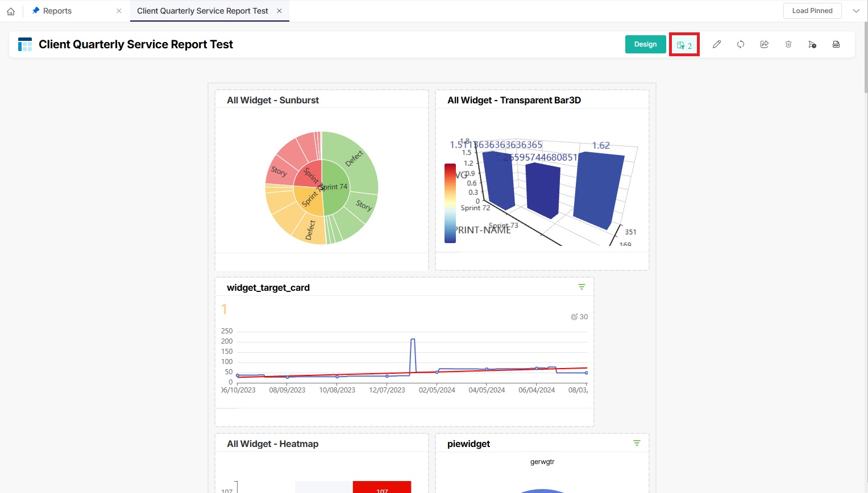Click the Bar3D chart color gradient legend
Screen dimensions: 868x493
click(x=450, y=203)
